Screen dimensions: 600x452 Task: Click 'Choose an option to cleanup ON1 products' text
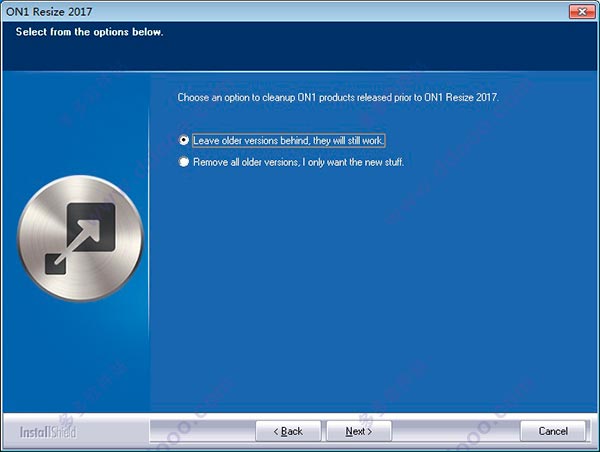point(338,98)
